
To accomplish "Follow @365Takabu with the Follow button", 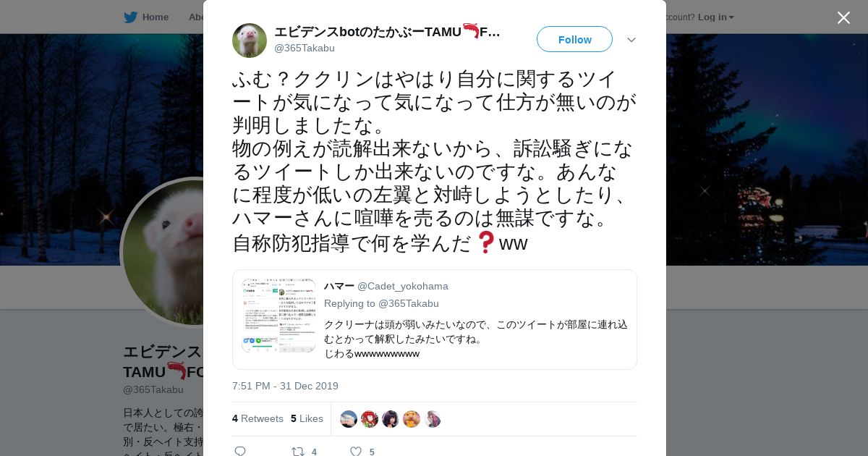I will coord(574,39).
